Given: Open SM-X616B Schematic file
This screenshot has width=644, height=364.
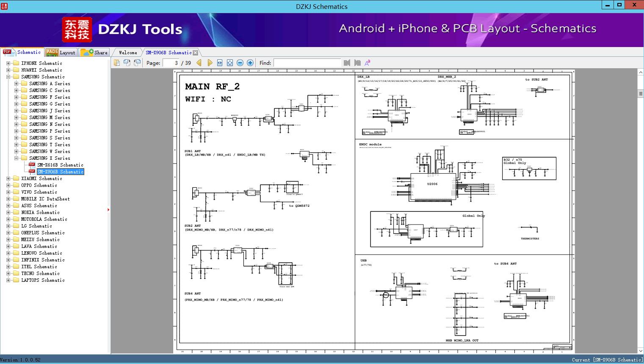Looking at the screenshot, I should click(x=60, y=165).
